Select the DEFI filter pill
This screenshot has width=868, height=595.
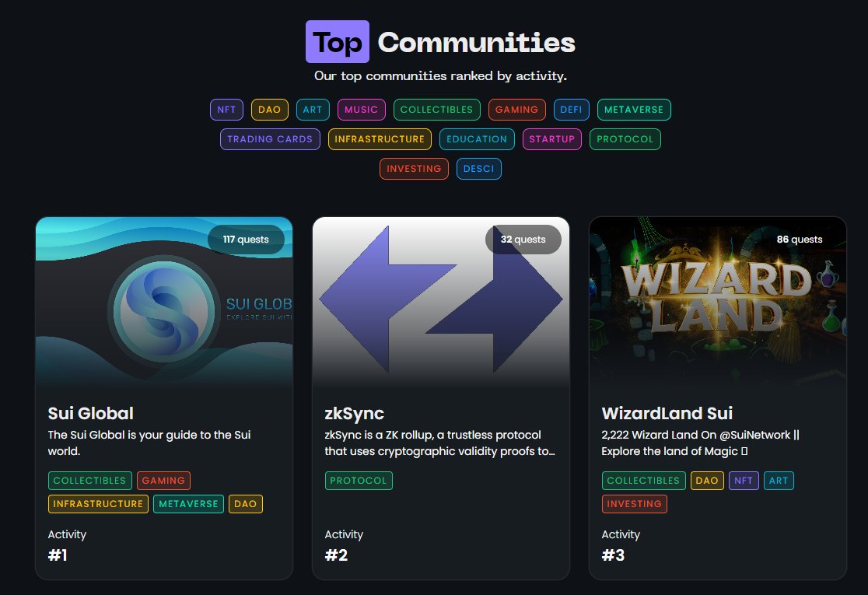572,110
